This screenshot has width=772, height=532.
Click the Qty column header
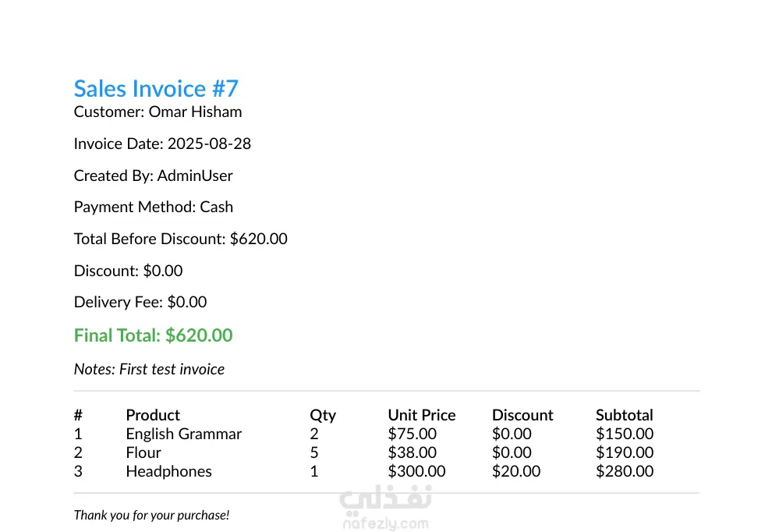tap(323, 415)
